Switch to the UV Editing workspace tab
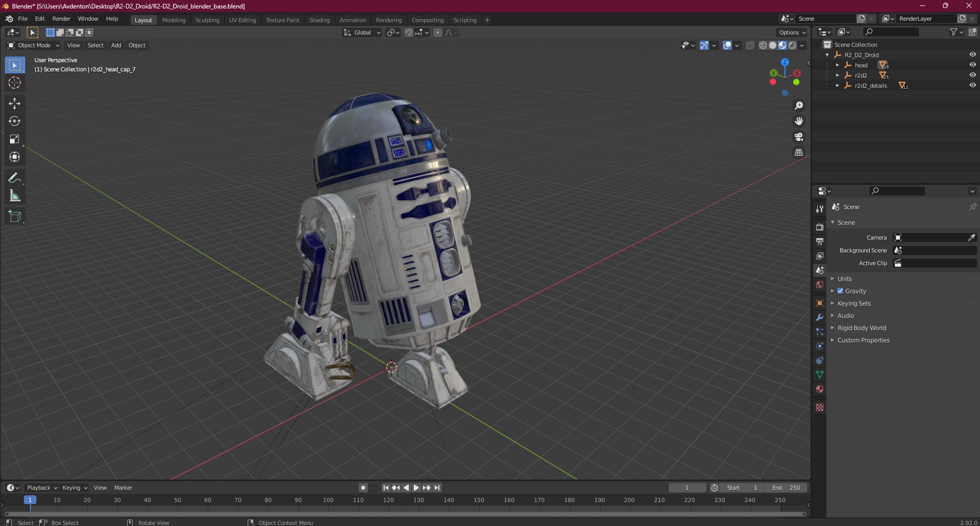 (242, 20)
